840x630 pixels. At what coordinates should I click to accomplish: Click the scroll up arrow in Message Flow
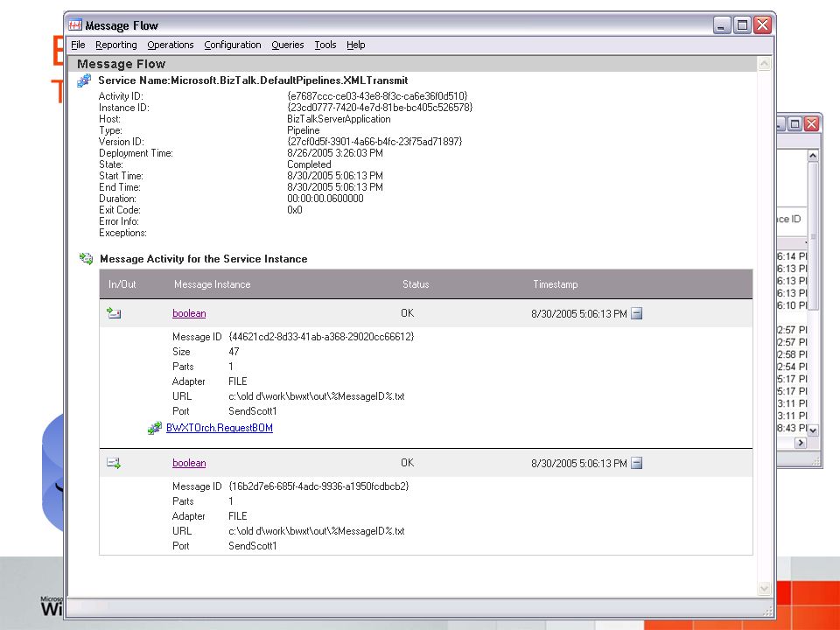click(x=765, y=64)
